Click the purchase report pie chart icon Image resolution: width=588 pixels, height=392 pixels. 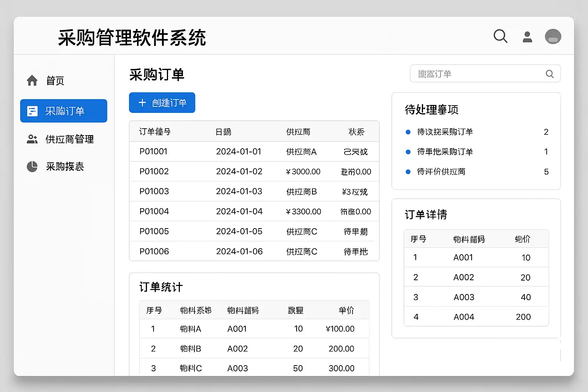coord(32,167)
